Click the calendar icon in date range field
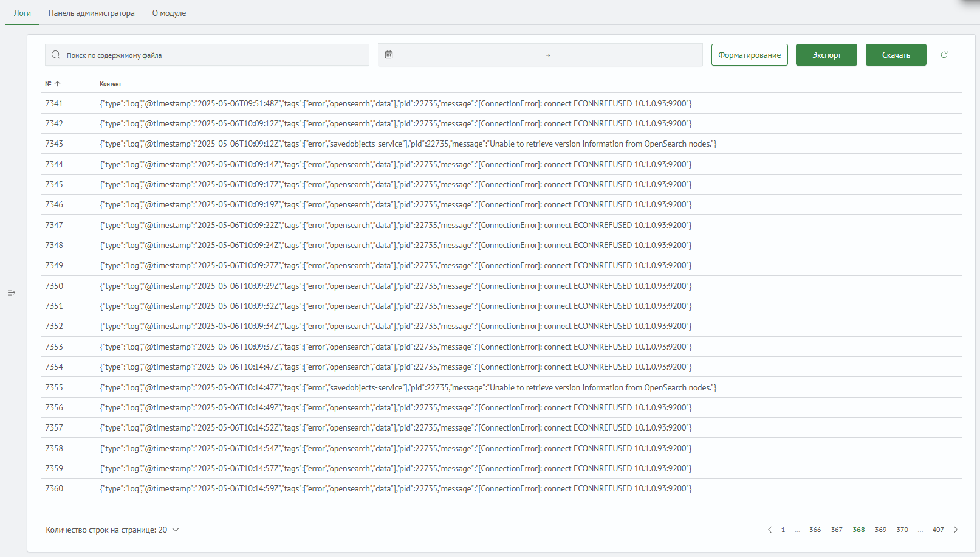 (x=389, y=55)
